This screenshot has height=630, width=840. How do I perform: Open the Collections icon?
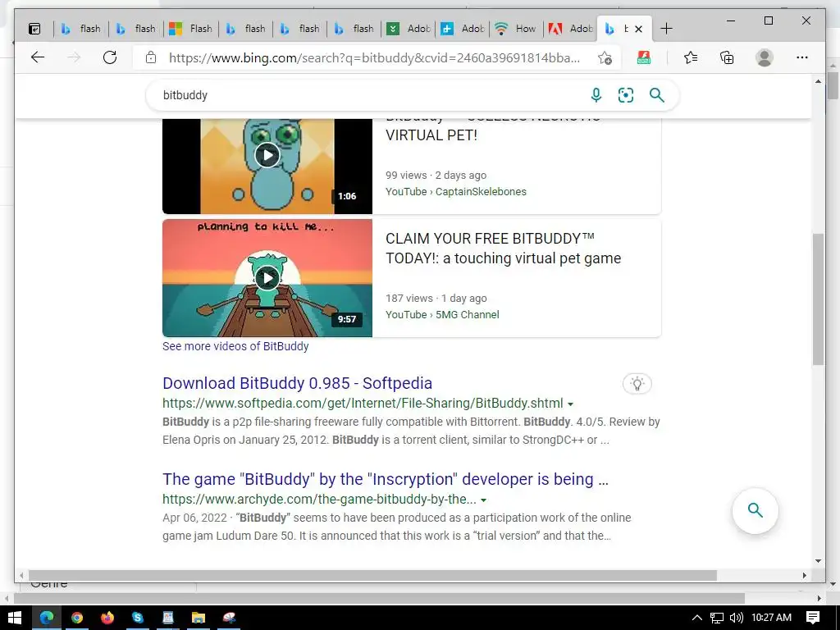(x=727, y=57)
